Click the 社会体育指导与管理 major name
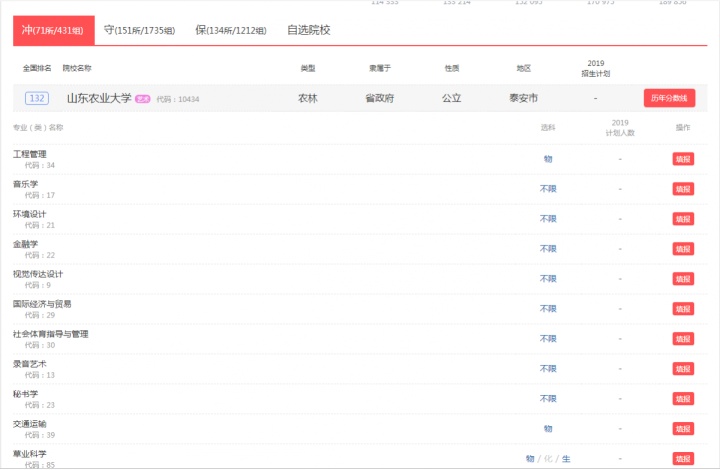 [51, 334]
